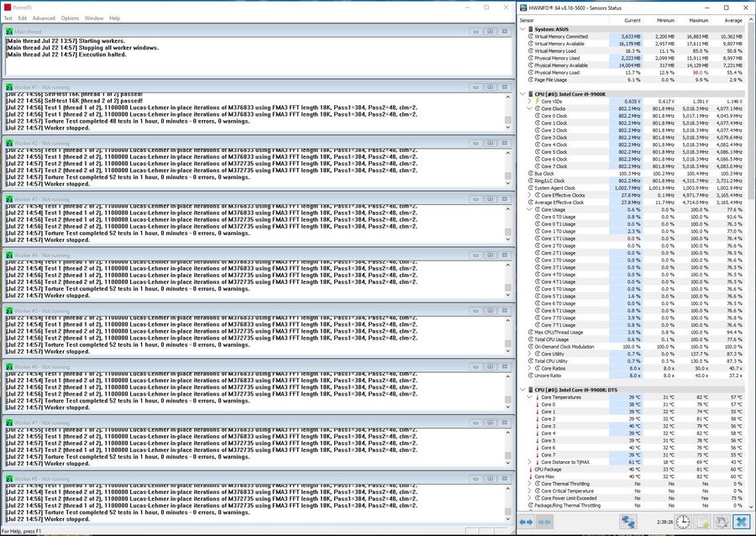Click the collapse-columns arrows button in HWiNFO
The width and height of the screenshot is (756, 536).
(543, 522)
